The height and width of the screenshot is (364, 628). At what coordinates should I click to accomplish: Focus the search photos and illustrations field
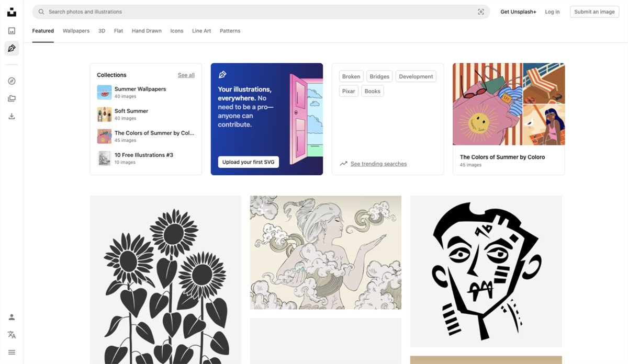pyautogui.click(x=261, y=12)
